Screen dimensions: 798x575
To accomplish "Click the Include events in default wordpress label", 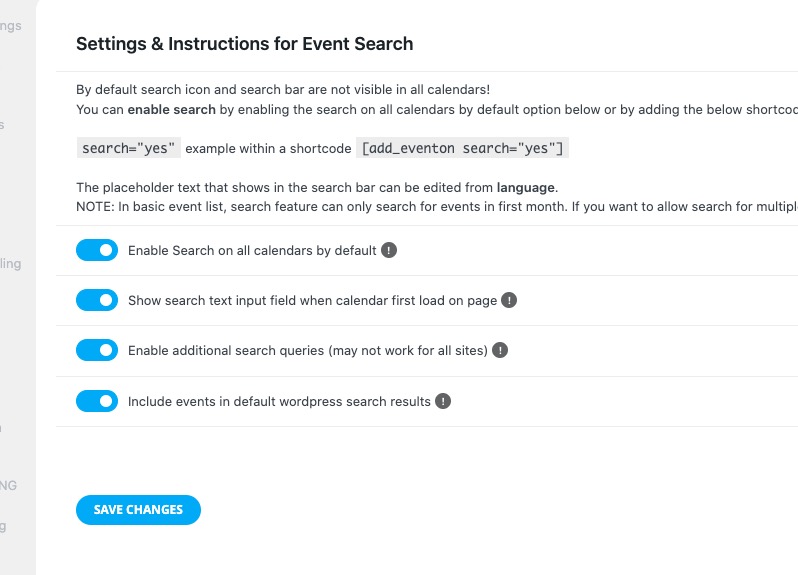I will (279, 401).
